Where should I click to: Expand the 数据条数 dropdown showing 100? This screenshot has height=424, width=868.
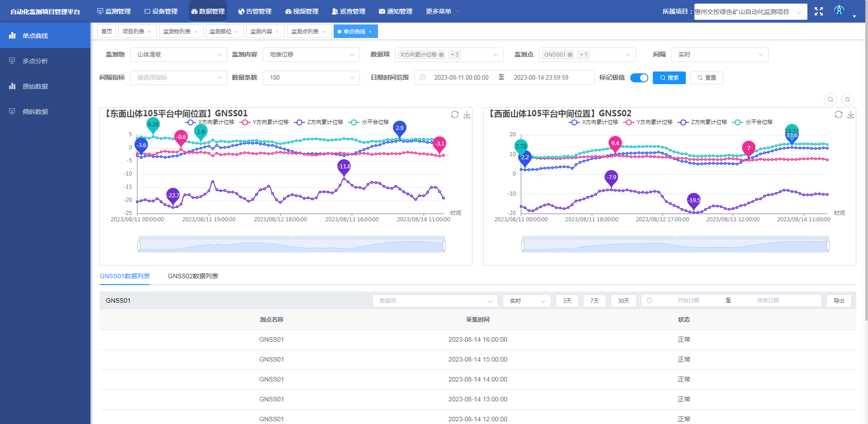click(x=311, y=78)
